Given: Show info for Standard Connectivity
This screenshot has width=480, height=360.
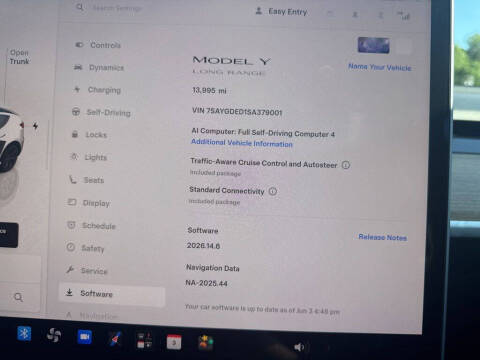Looking at the screenshot, I should click(273, 191).
